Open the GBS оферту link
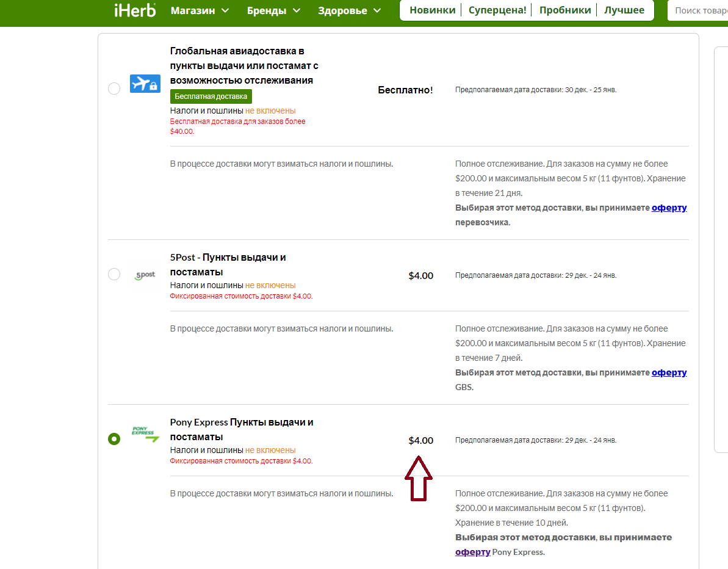This screenshot has width=728, height=569. (669, 372)
